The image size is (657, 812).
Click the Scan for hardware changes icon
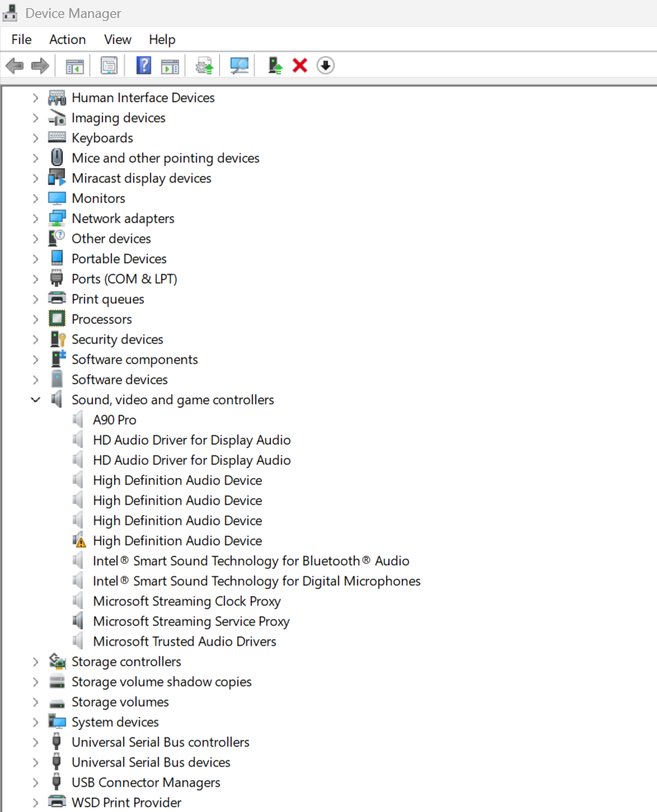239,66
